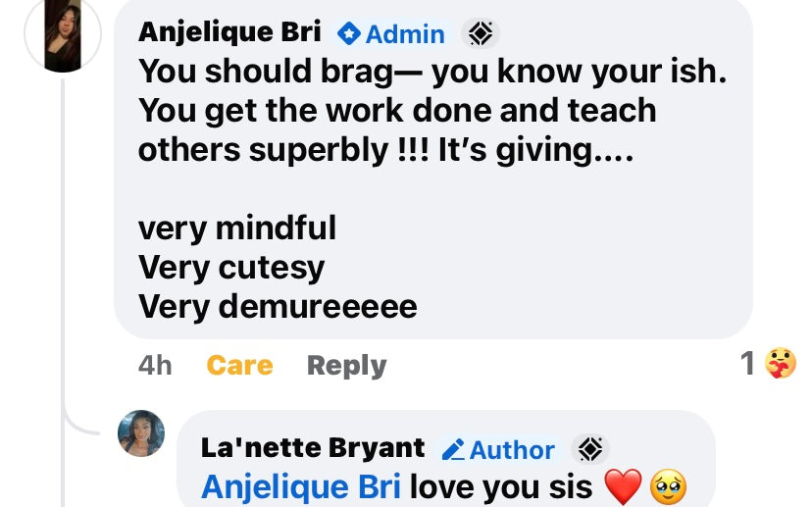Click the Admin badge label

[405, 34]
